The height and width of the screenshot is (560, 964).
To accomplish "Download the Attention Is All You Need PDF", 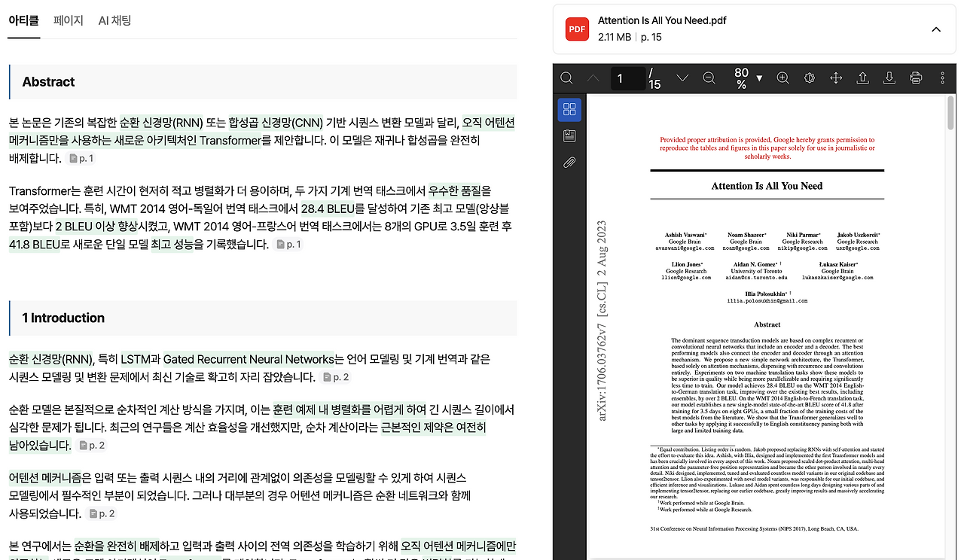I will click(x=889, y=78).
